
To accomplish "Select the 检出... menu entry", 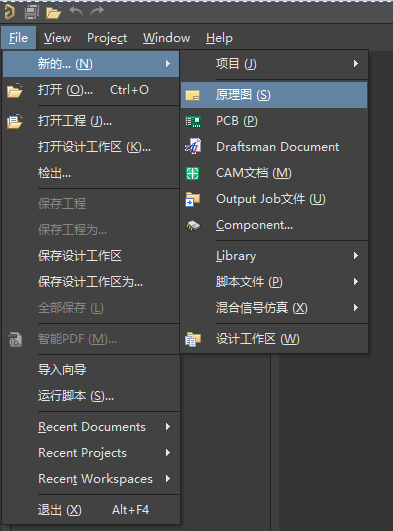I will [91, 173].
